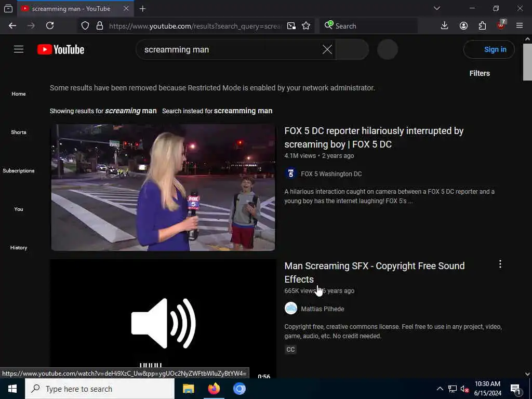Click the Windows 'Type here to search' box
Screen dimensions: 532x399
coord(100,389)
